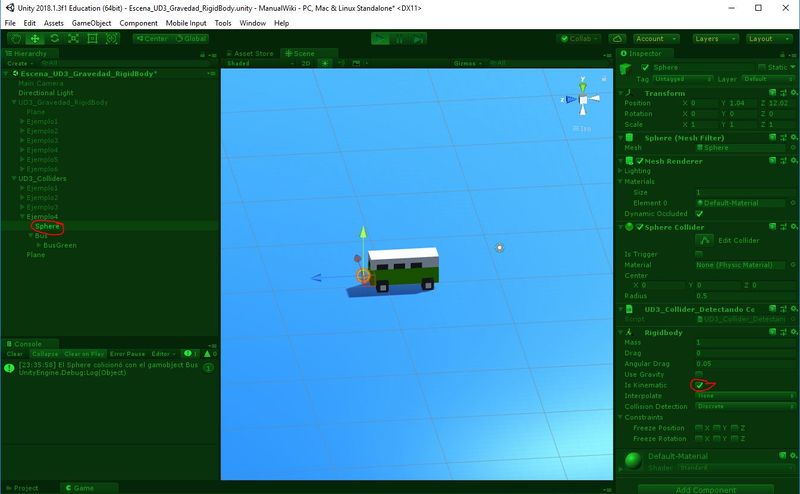Open the Window menu
The image size is (800, 494).
pos(253,23)
